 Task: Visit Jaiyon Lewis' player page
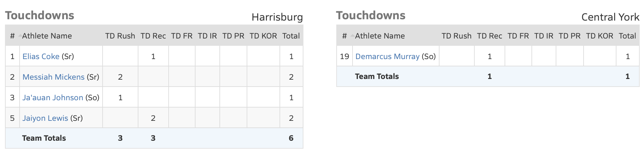pos(45,118)
